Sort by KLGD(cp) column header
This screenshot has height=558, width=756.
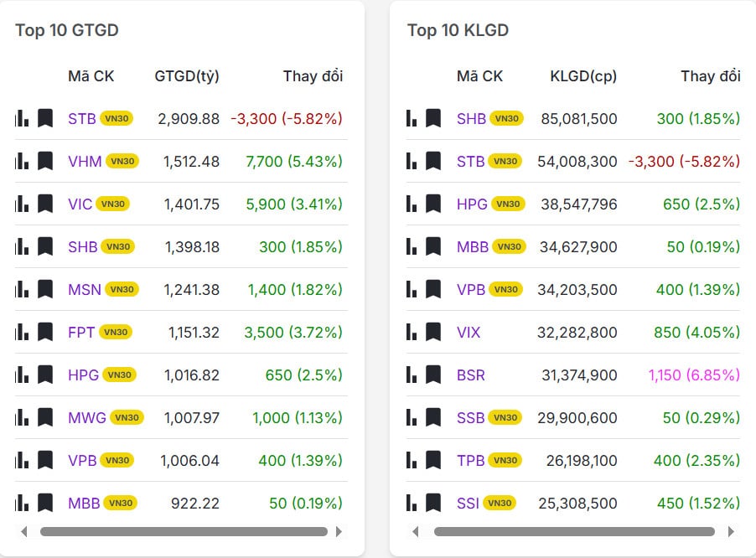583,76
